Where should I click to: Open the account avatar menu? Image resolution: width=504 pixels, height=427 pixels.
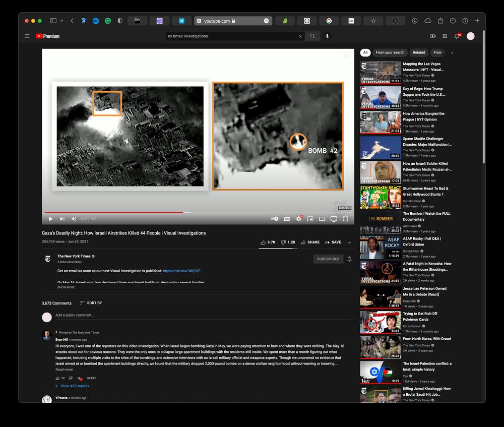pos(471,36)
